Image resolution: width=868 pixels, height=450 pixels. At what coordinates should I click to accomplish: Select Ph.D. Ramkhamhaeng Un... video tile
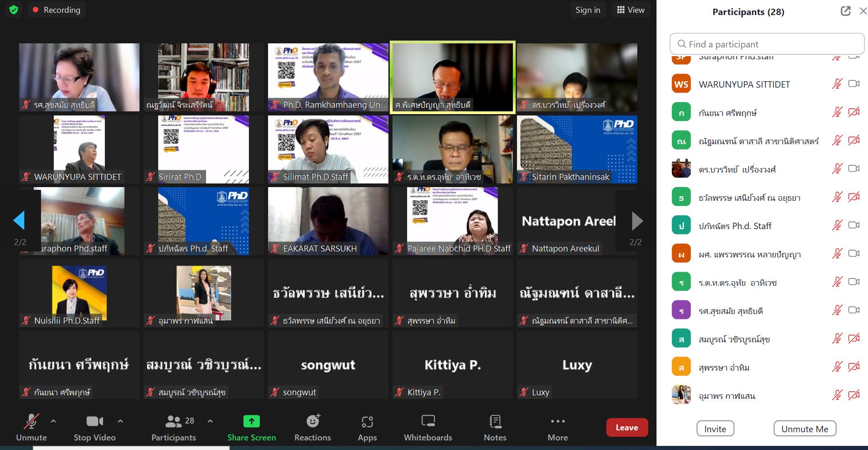(x=328, y=77)
